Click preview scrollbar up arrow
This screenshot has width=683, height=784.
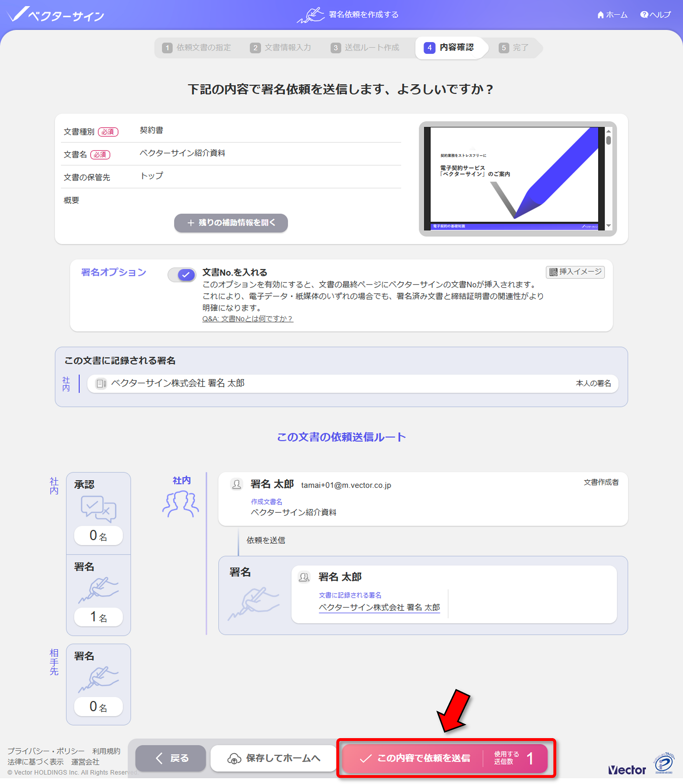(609, 131)
